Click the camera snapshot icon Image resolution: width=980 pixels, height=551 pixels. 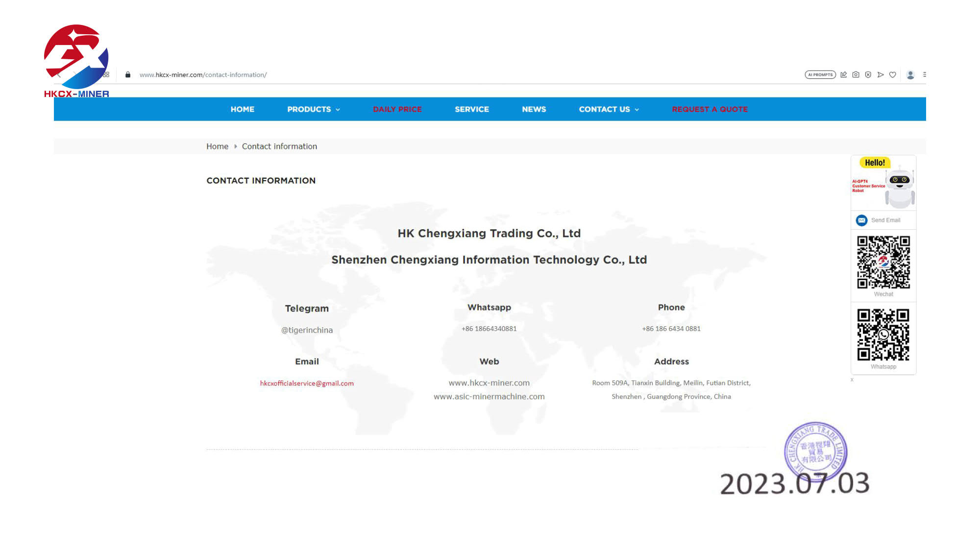coord(856,75)
